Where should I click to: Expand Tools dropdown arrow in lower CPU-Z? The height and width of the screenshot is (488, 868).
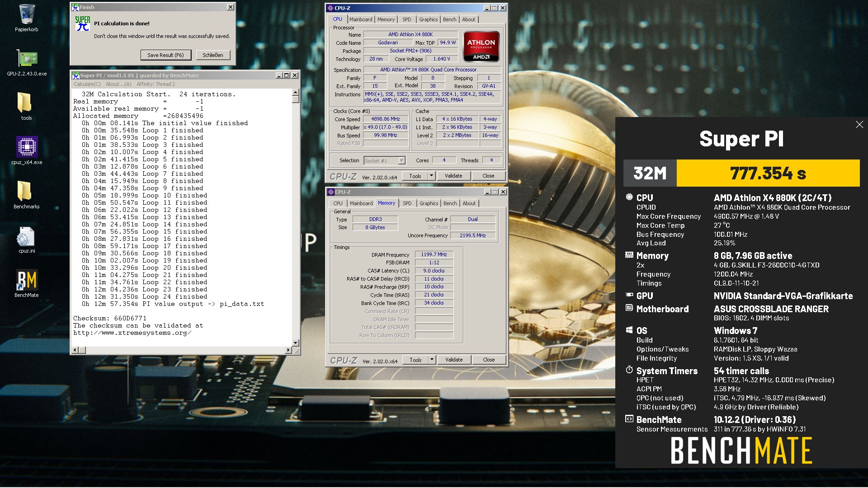[x=432, y=360]
